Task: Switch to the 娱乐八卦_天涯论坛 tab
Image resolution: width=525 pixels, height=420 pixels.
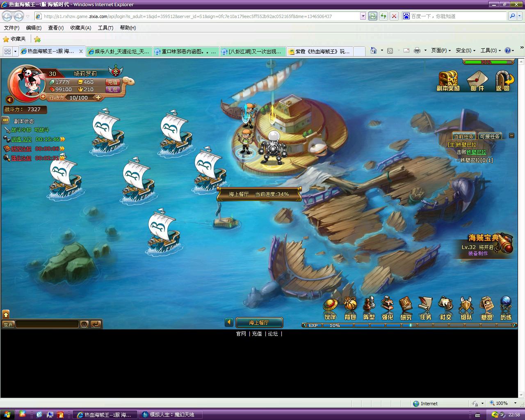Action: point(119,51)
